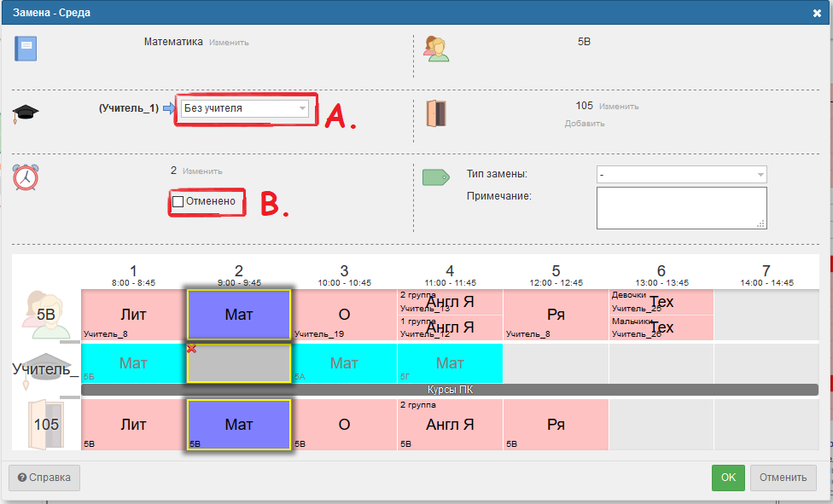This screenshot has width=833, height=504.
Task: Expand the Тип замены dropdown
Action: click(681, 175)
